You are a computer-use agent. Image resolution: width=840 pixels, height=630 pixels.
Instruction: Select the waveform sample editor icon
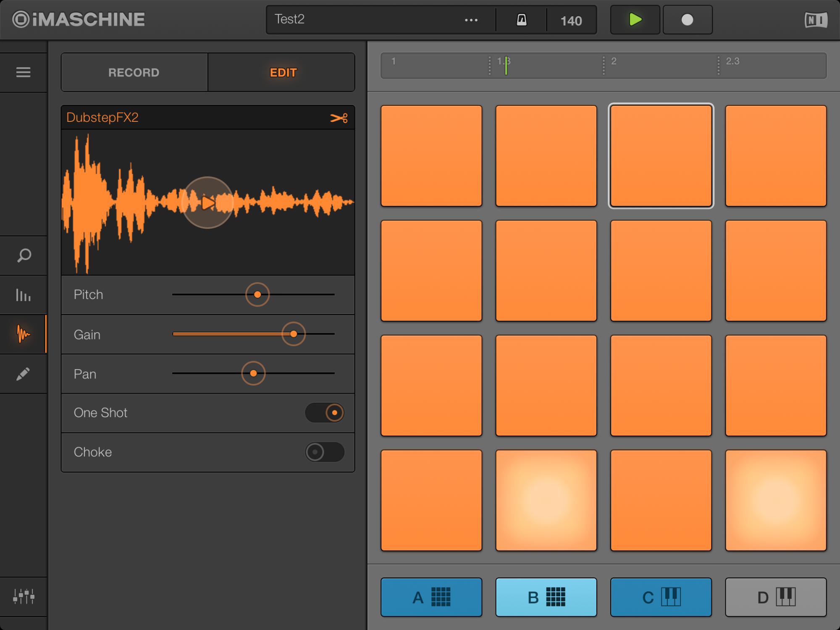23,334
